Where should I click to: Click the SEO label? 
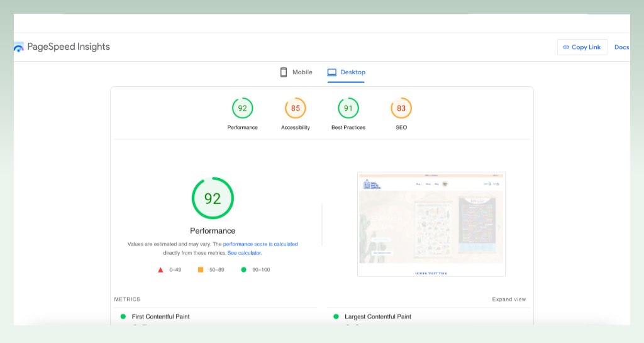tap(401, 127)
